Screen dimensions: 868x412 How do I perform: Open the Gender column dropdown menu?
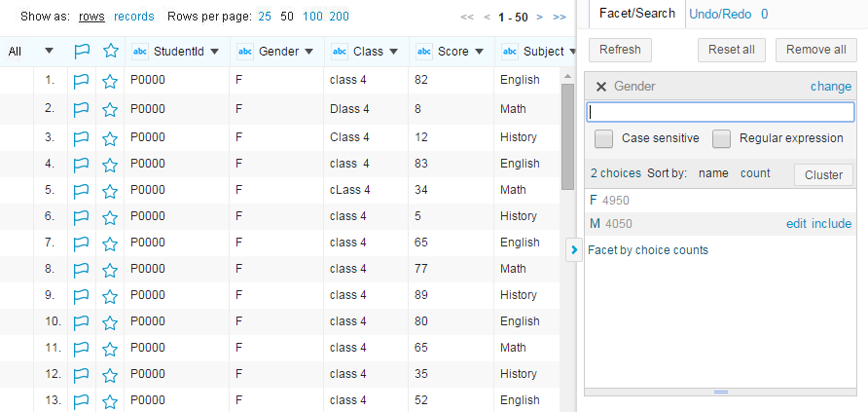[309, 52]
